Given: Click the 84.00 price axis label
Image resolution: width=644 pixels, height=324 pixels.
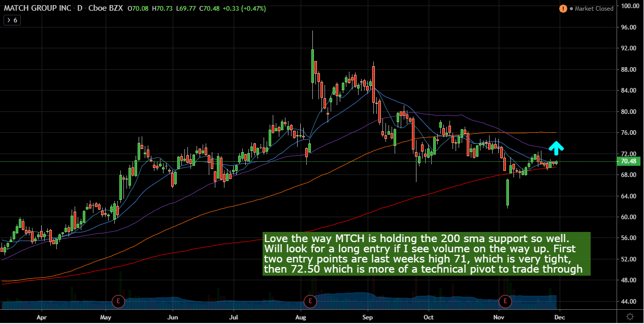Looking at the screenshot, I should 630,91.
